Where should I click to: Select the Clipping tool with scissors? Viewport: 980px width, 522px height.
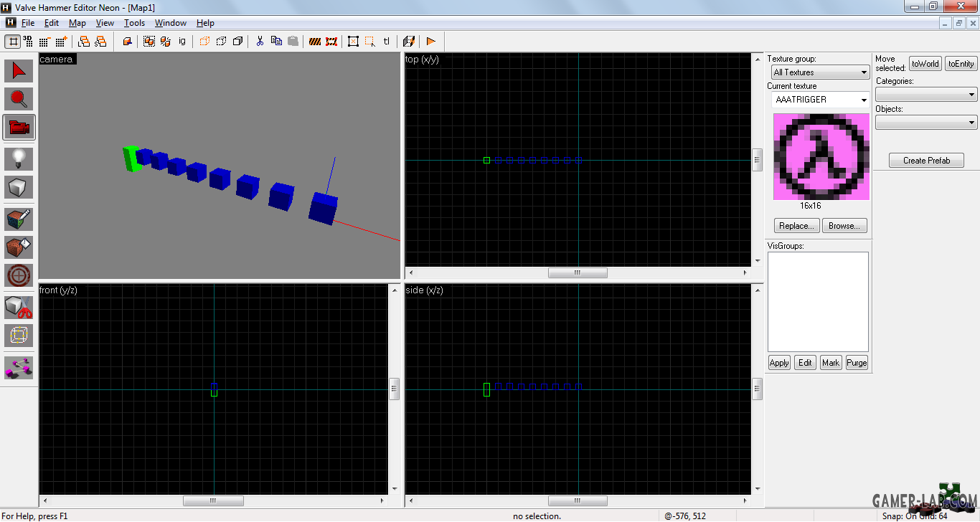19,307
